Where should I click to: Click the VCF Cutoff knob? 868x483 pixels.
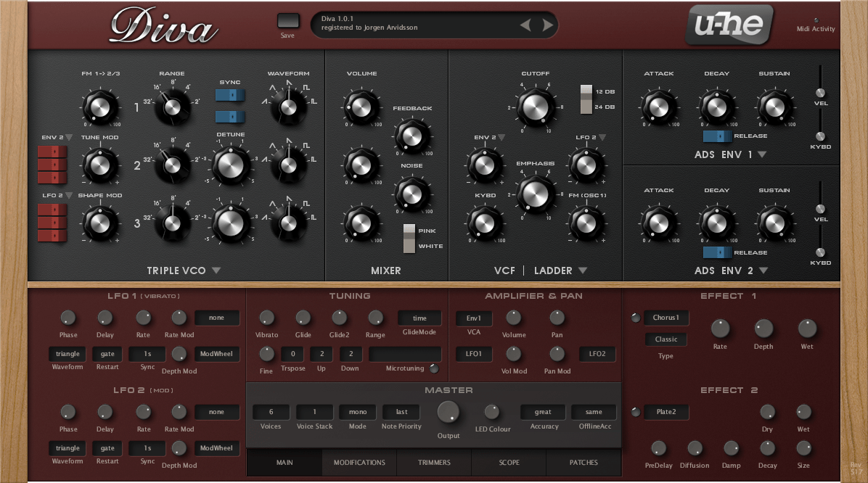point(535,107)
